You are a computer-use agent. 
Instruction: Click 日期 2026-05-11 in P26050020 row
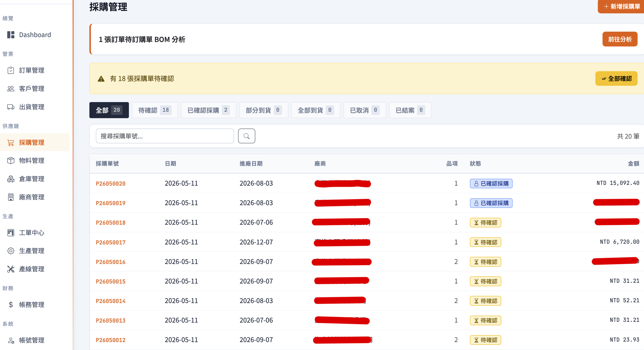click(x=181, y=183)
